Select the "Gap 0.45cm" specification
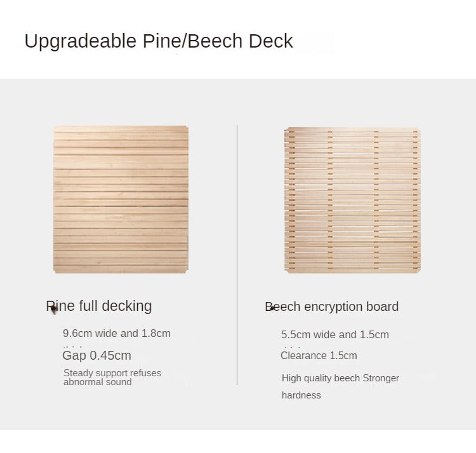476x453 pixels. pos(96,355)
